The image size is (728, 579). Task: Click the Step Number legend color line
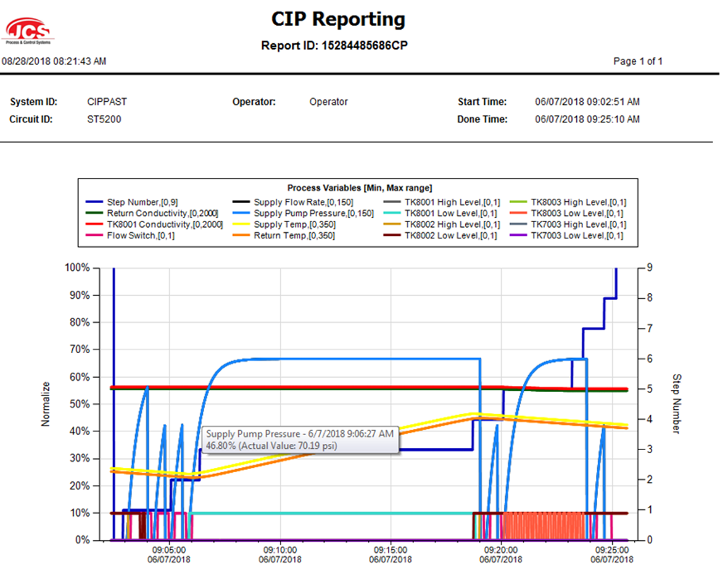click(94, 202)
